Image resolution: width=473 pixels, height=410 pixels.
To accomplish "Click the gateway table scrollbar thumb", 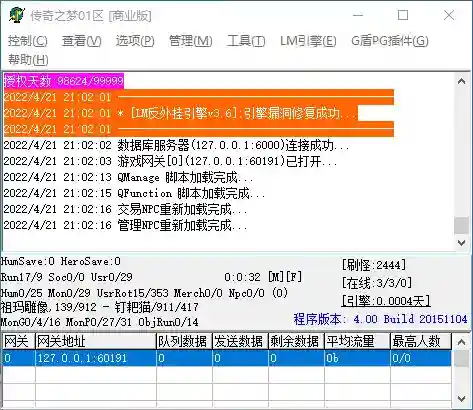I will click(462, 359).
